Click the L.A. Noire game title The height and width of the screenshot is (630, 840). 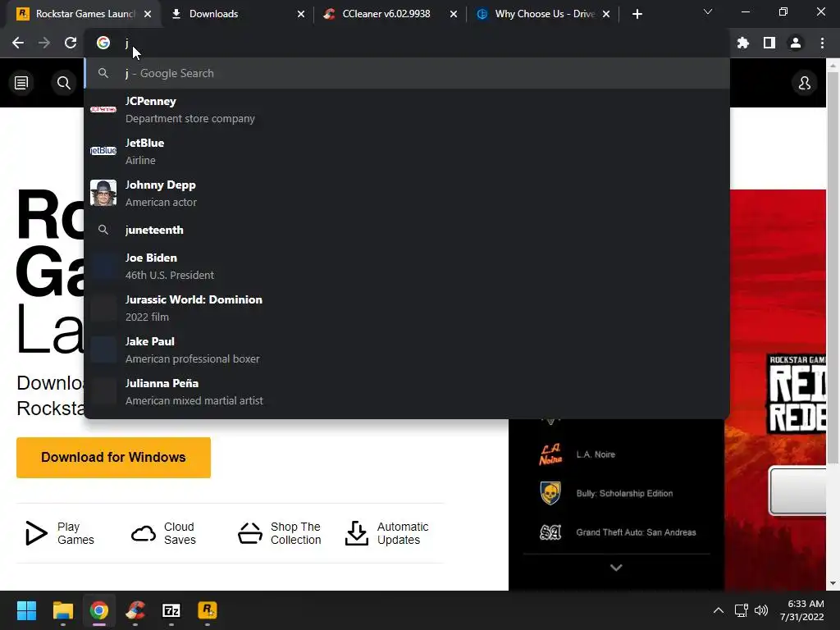pos(596,454)
